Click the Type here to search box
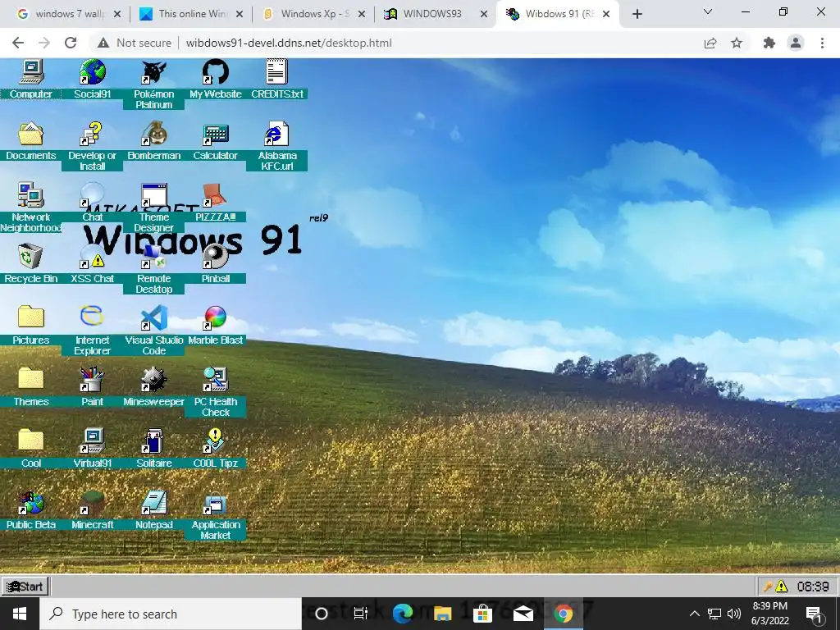 pos(171,614)
